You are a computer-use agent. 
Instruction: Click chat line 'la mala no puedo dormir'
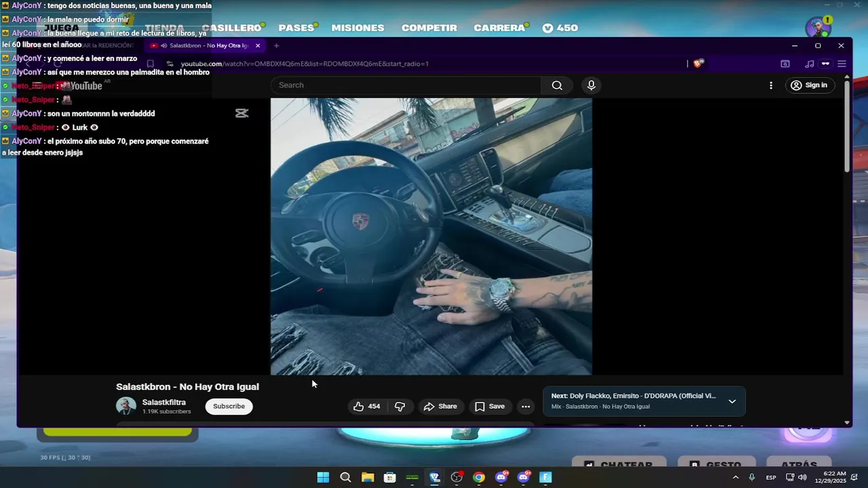87,20
